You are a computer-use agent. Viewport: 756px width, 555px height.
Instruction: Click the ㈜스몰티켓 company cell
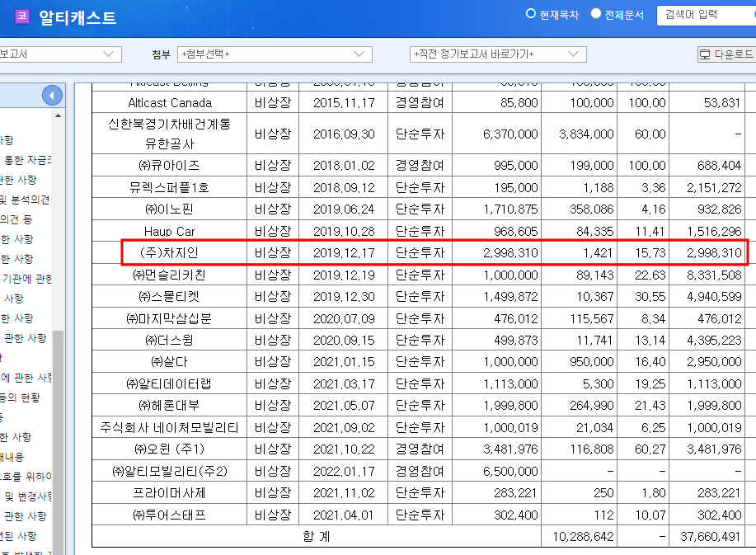tap(170, 297)
